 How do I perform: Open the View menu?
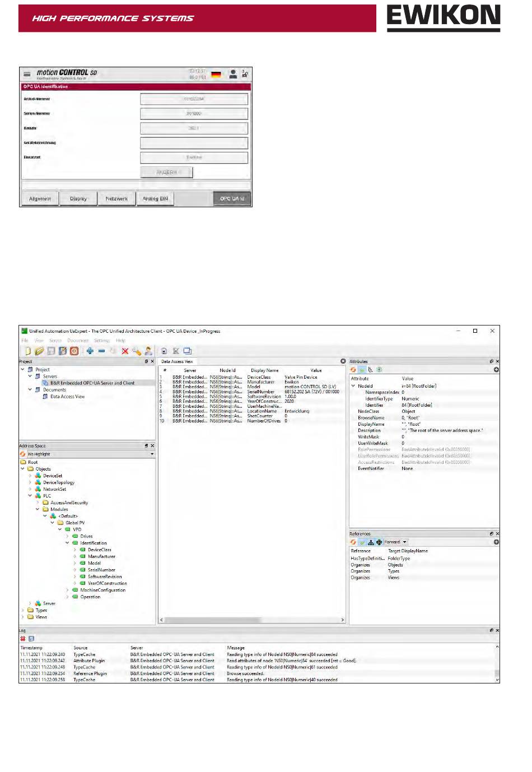[x=39, y=341]
